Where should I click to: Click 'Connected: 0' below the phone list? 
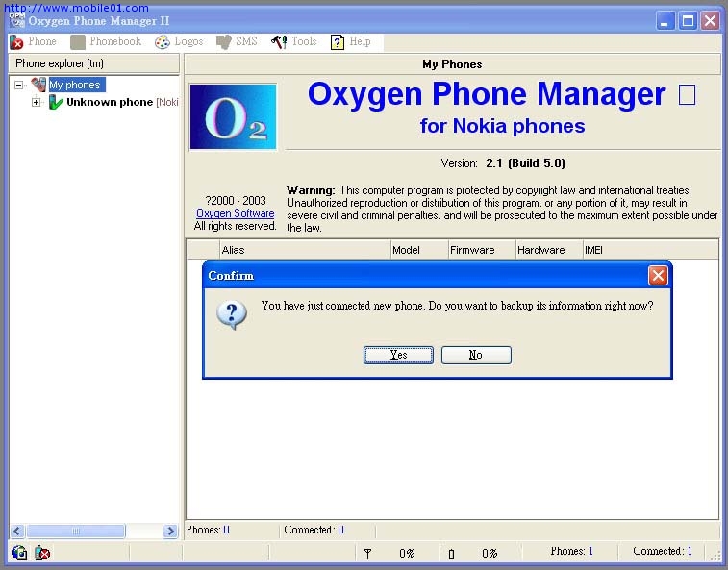point(314,530)
